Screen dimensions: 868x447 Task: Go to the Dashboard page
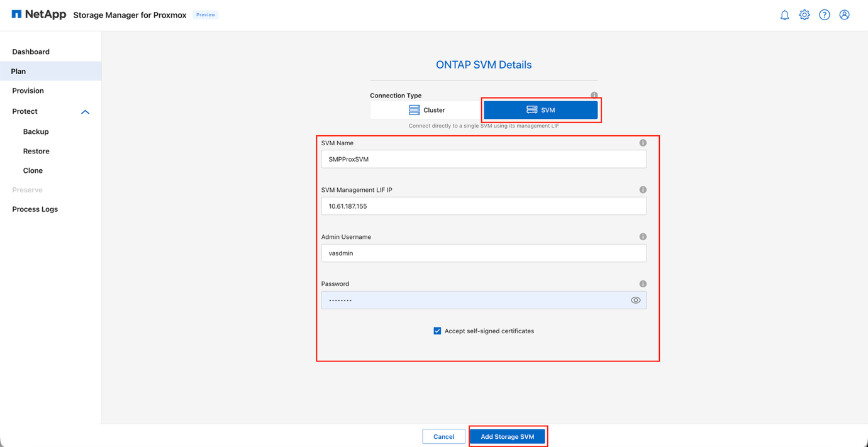click(x=32, y=52)
